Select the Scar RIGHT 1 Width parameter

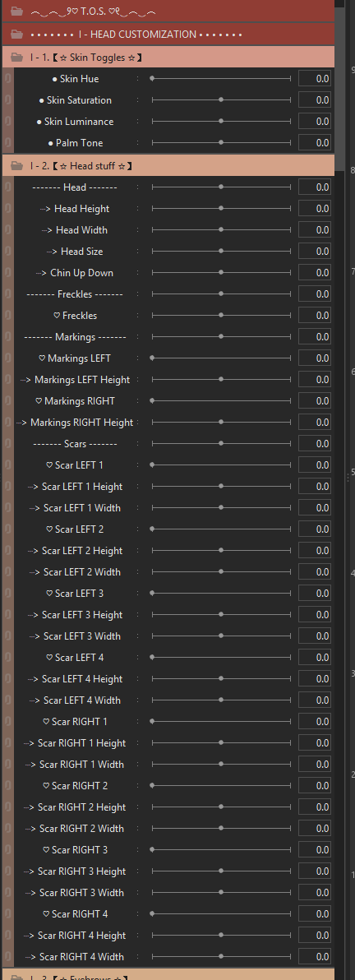pyautogui.click(x=75, y=765)
